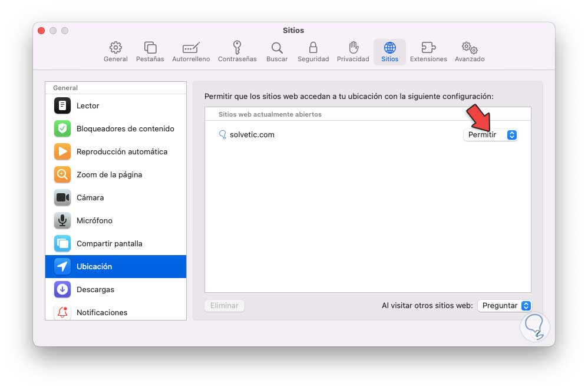
Task: Select the Notificaciones label
Action: pos(102,312)
